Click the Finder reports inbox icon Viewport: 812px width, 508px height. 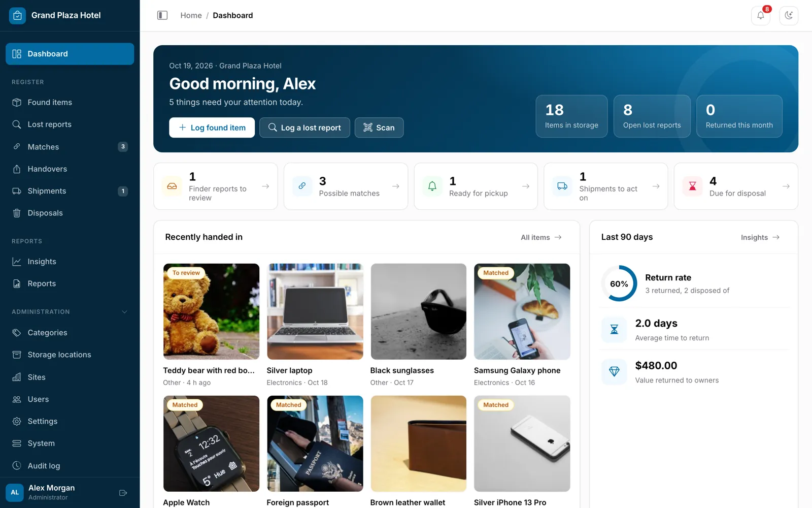[172, 186]
